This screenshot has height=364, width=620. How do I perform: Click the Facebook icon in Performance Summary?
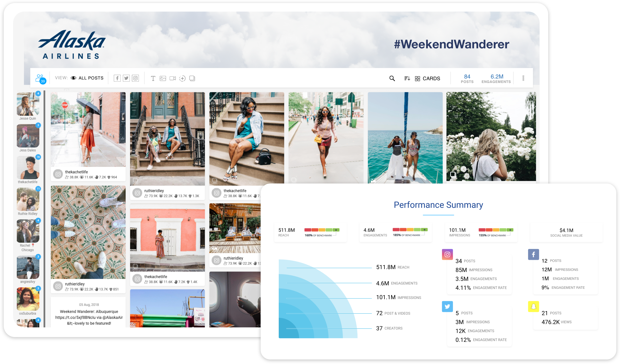tap(533, 254)
